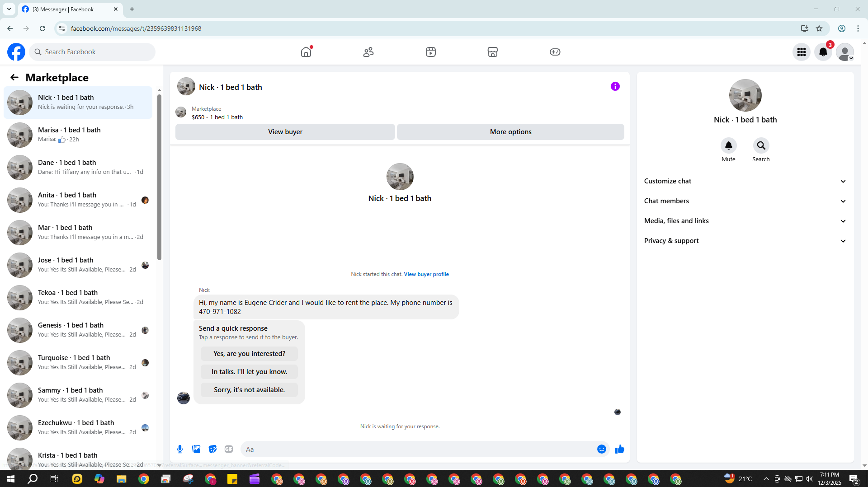Open the Friends icon
Screen dimensions: 868x487
368,52
